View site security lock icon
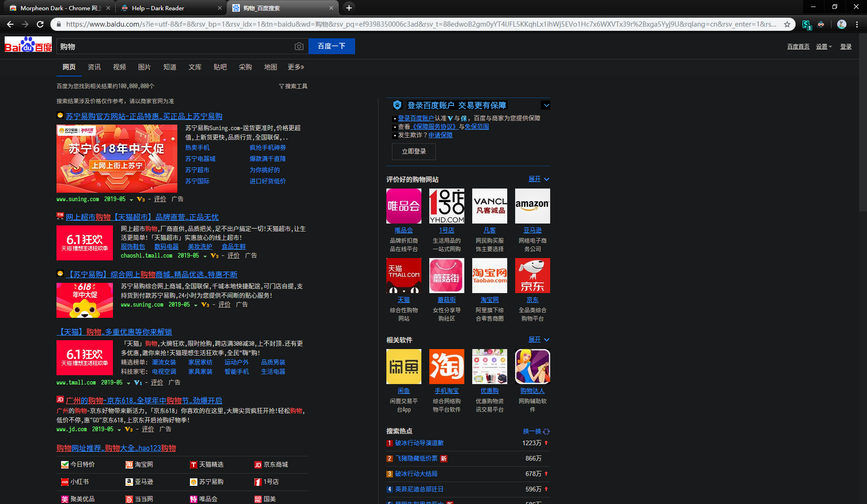The image size is (867, 504). (x=58, y=24)
